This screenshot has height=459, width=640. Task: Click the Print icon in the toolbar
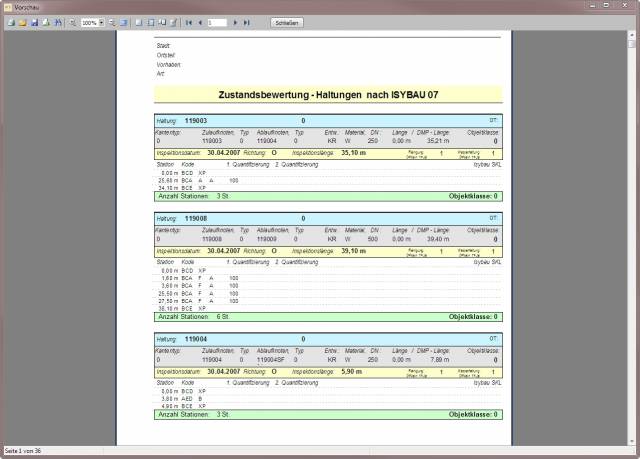click(x=11, y=23)
